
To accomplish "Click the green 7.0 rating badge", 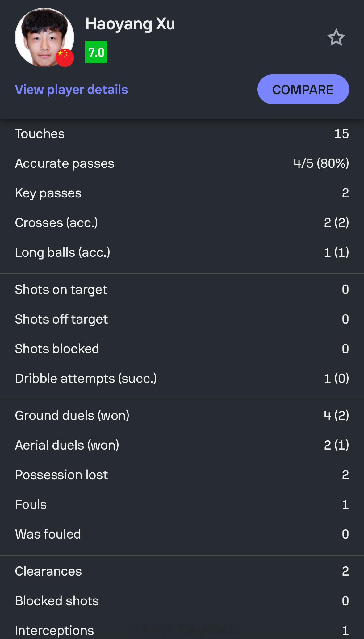I will pyautogui.click(x=96, y=52).
